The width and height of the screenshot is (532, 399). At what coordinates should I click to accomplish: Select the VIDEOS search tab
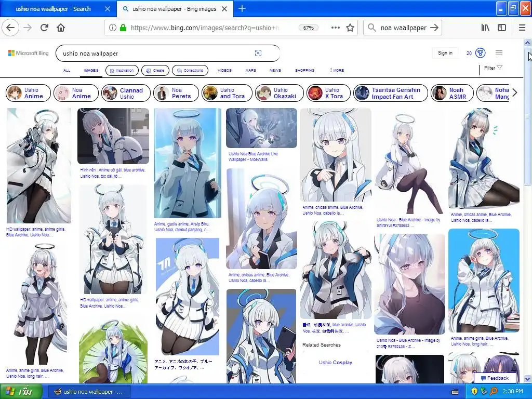[224, 70]
